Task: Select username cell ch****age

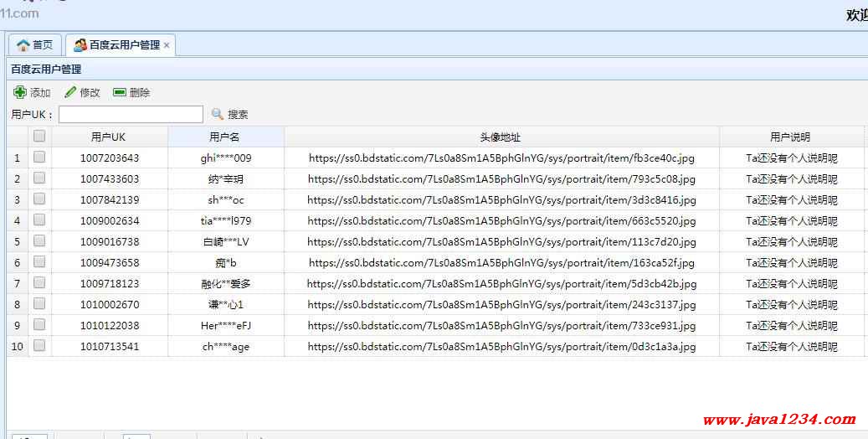Action: click(x=226, y=347)
